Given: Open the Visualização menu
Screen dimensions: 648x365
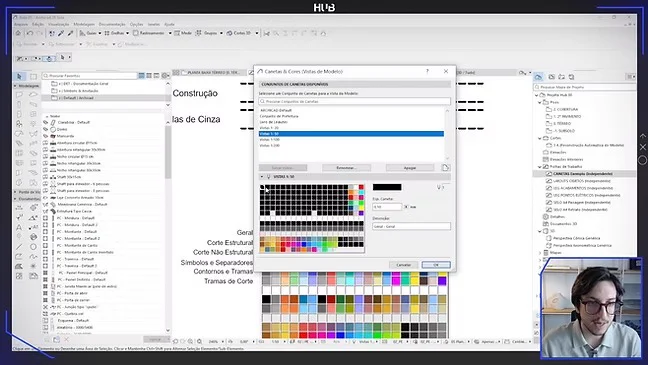Looking at the screenshot, I should coord(59,24).
